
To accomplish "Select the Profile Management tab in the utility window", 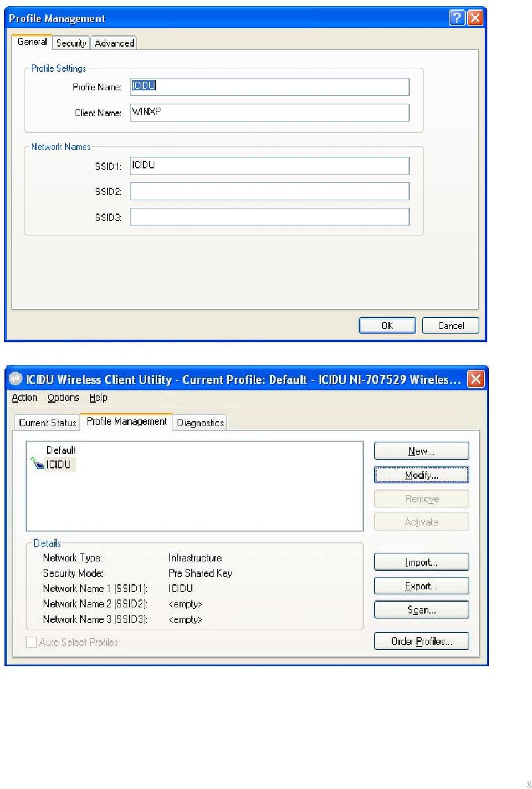I will [x=126, y=421].
